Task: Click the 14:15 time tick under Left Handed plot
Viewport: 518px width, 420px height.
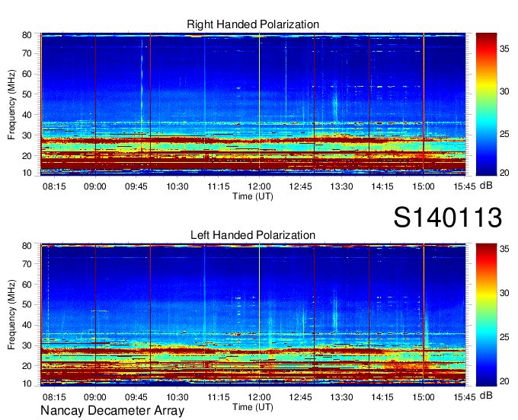Action: pos(382,397)
